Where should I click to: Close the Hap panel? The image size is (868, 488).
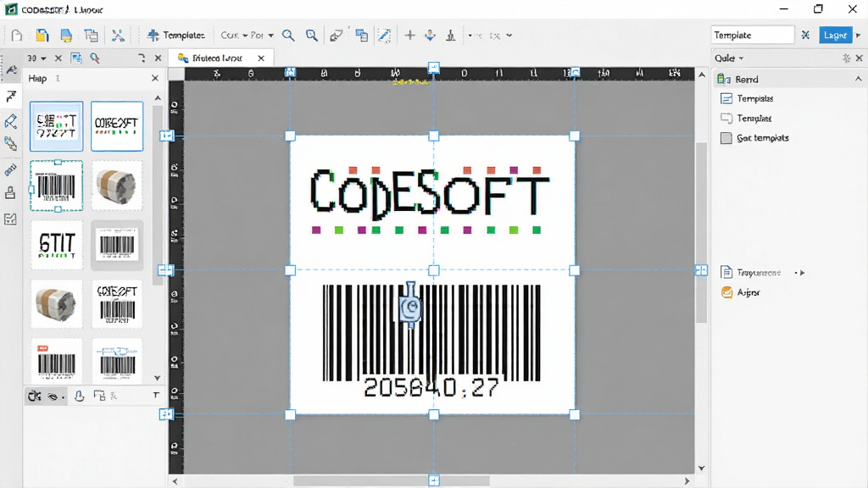click(155, 79)
